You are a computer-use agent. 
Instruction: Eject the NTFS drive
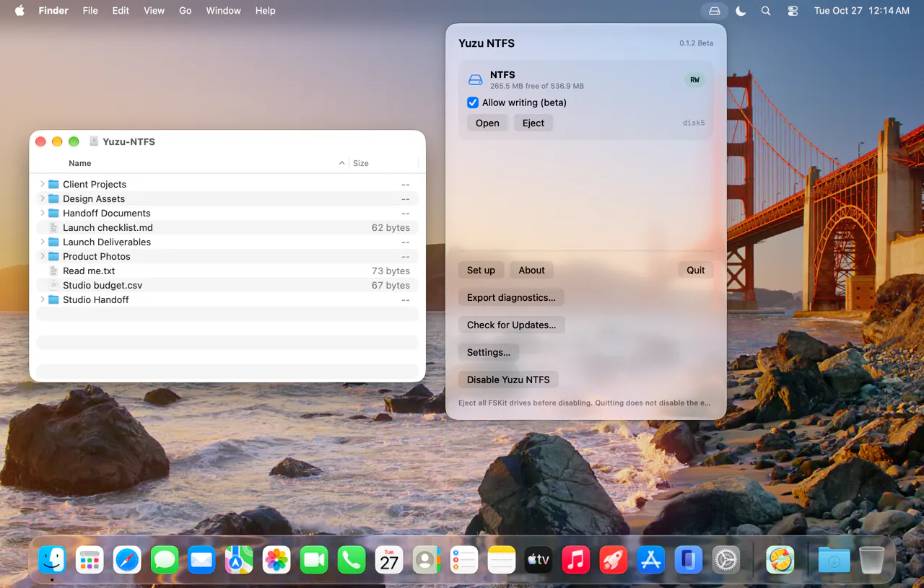(x=533, y=123)
